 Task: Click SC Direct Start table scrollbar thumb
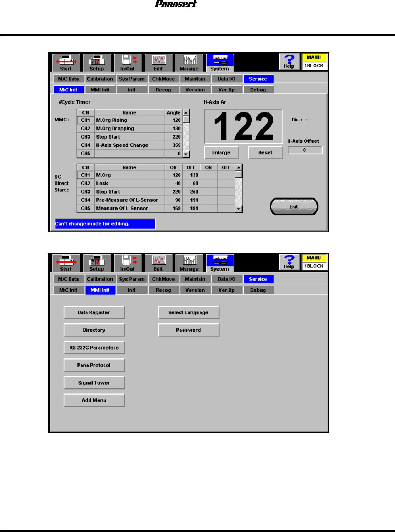239,175
